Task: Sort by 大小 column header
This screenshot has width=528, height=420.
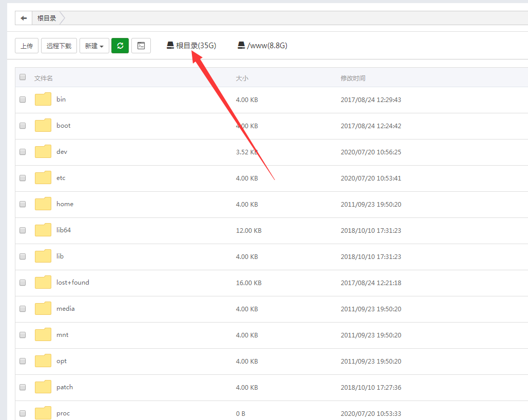Action: click(242, 78)
